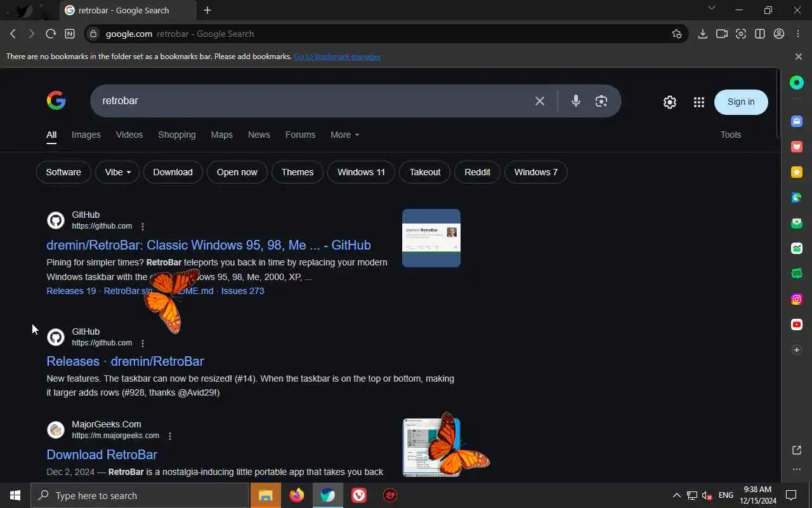Open the Tools search options
Image resolution: width=812 pixels, height=508 pixels.
[731, 135]
